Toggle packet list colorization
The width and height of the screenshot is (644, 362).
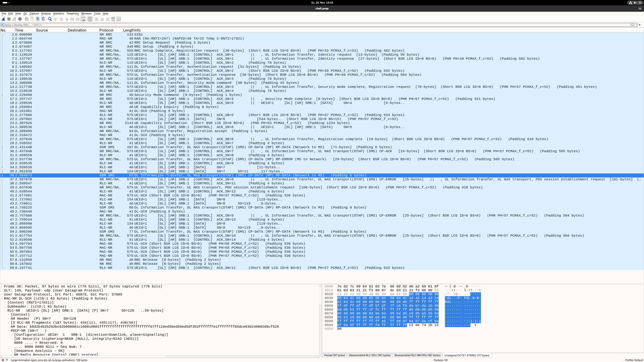[x=90, y=19]
